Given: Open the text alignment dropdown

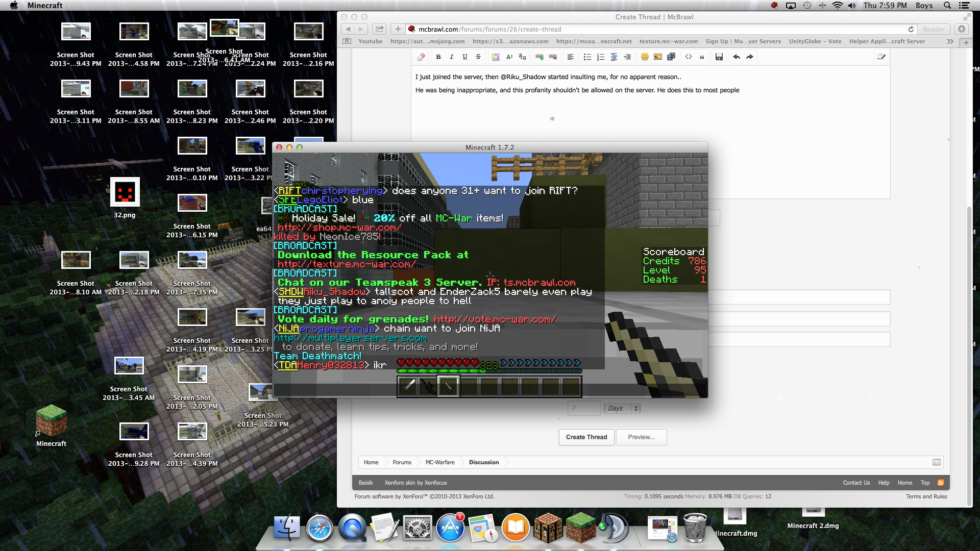Looking at the screenshot, I should [571, 57].
